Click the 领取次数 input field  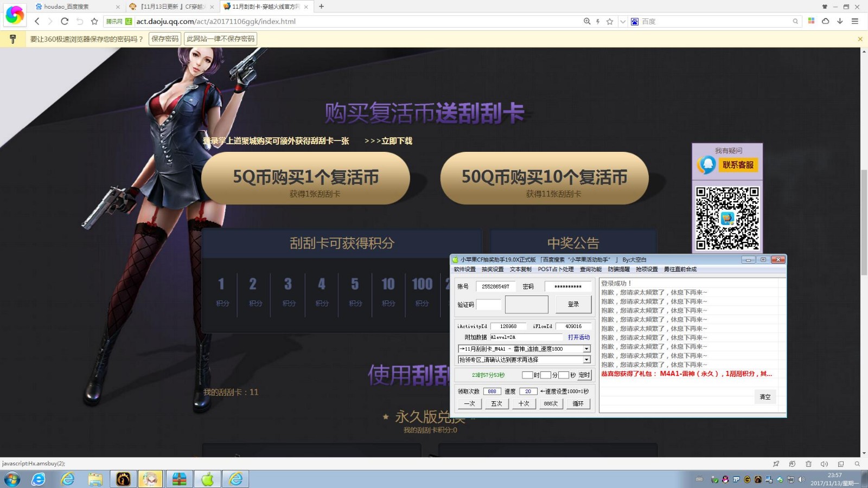492,391
